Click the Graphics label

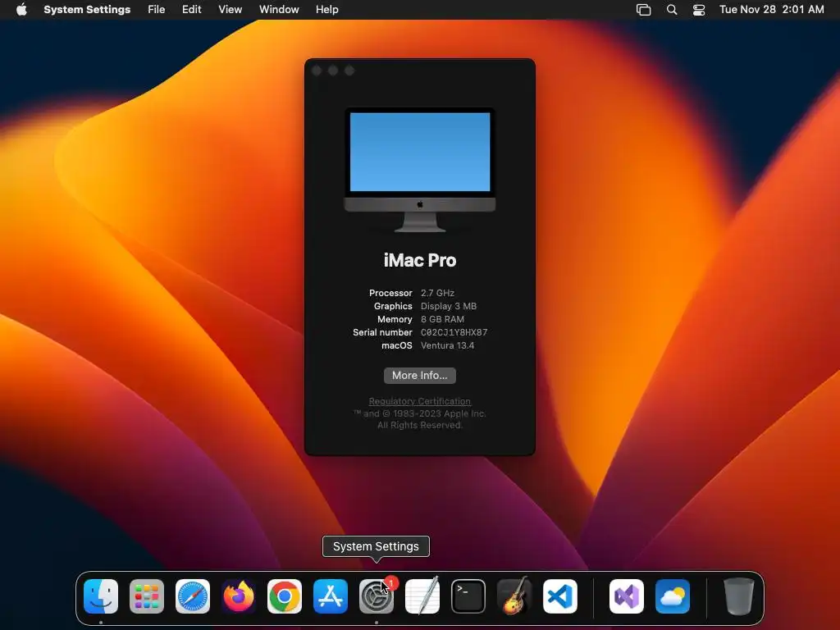tap(393, 306)
